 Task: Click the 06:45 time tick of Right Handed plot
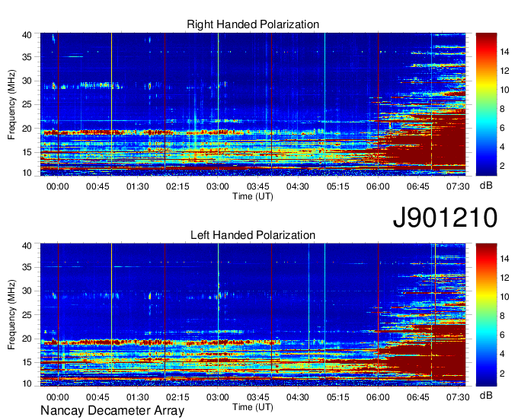coord(418,186)
